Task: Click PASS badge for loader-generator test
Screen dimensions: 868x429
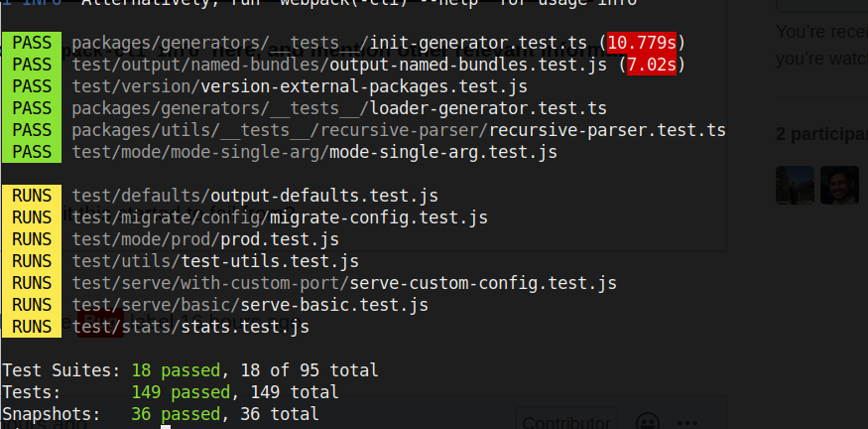Action: (32, 108)
